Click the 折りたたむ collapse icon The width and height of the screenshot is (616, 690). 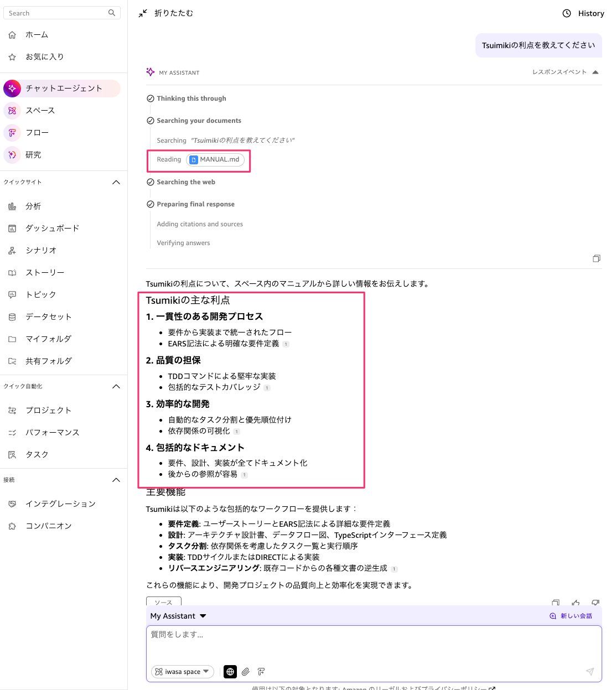[143, 13]
